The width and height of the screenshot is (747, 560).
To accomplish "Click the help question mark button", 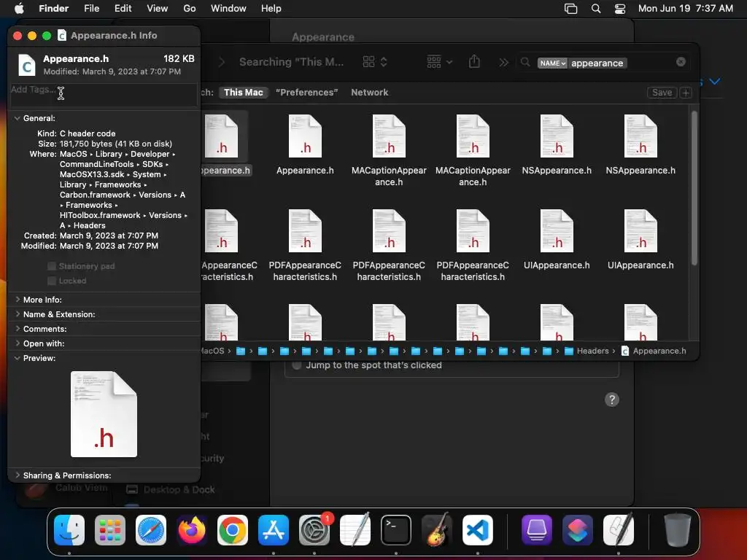I will [612, 400].
